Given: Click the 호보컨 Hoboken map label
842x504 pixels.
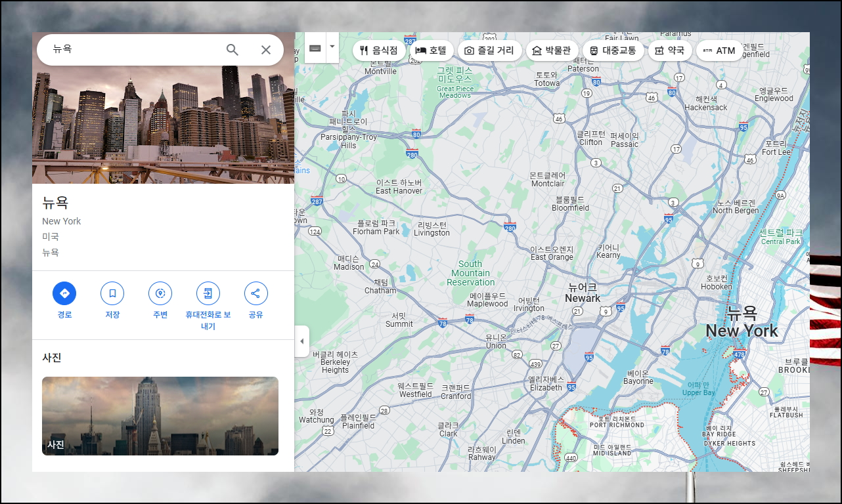Looking at the screenshot, I should (717, 282).
